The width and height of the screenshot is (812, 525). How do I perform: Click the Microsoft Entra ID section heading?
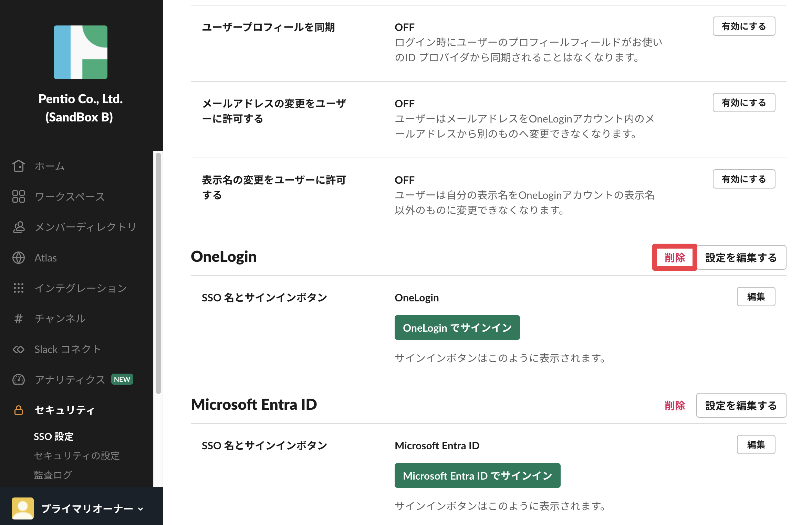tap(254, 405)
